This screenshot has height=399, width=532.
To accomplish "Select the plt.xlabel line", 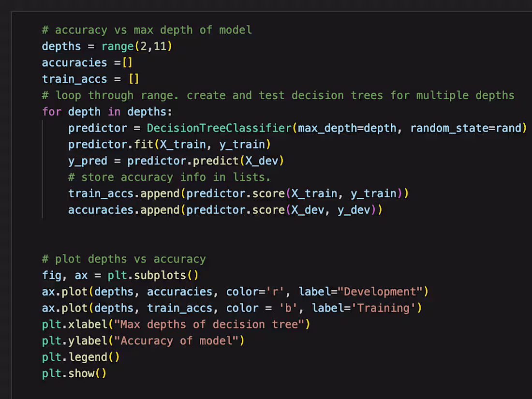I will pyautogui.click(x=174, y=324).
